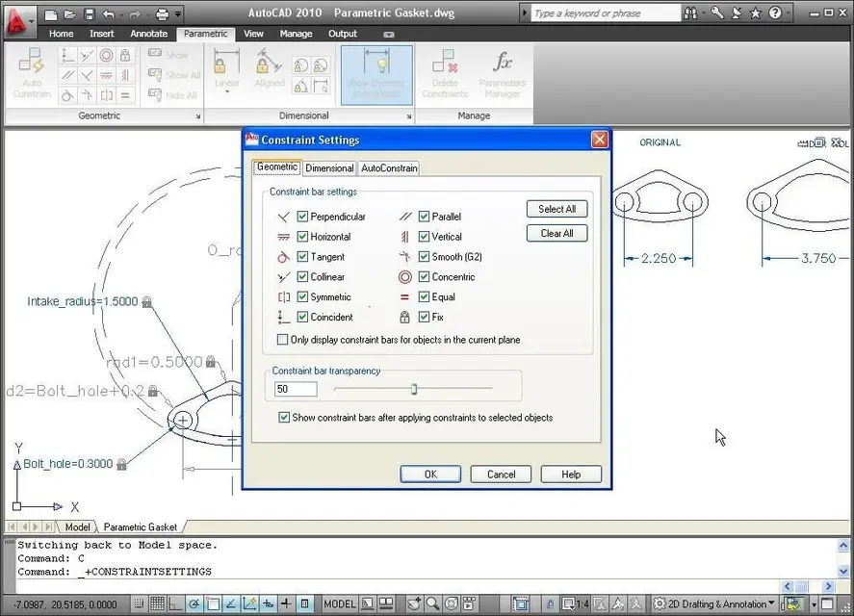Click the Help question mark icon

tap(775, 13)
